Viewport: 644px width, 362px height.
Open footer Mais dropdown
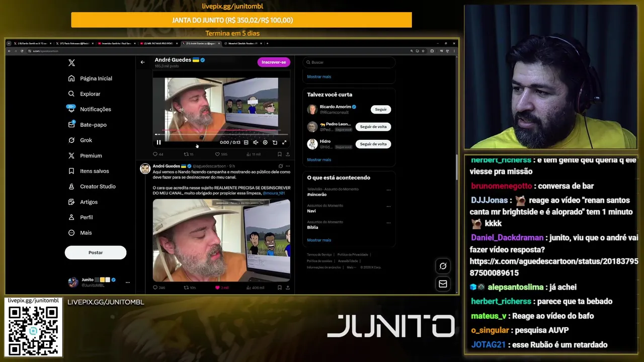point(351,267)
